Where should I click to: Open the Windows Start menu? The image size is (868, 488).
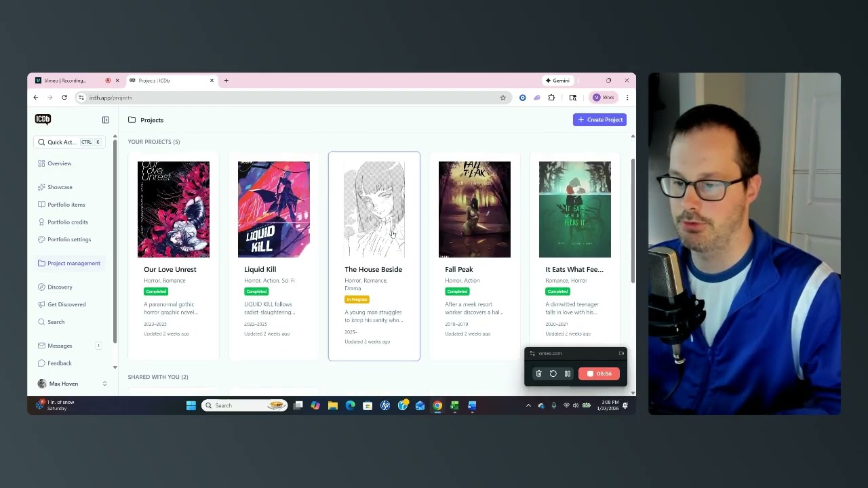point(191,405)
